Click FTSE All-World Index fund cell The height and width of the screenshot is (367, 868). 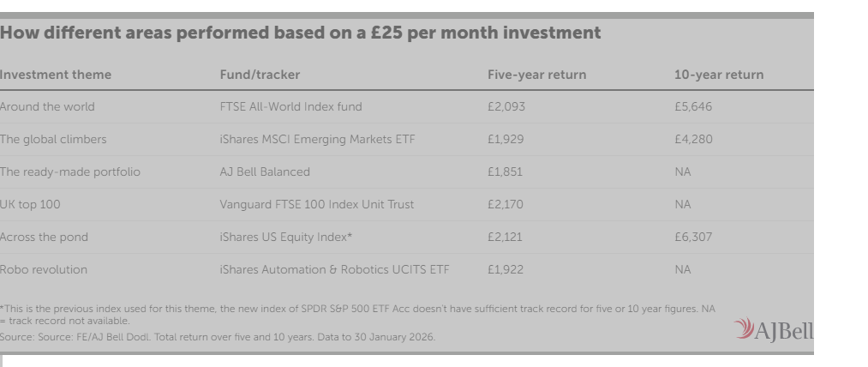pyautogui.click(x=290, y=107)
